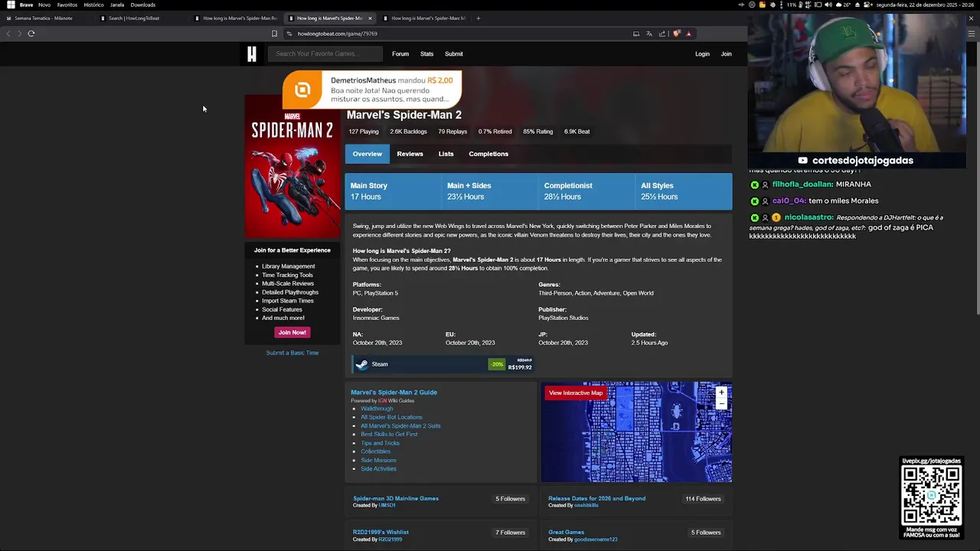Screen dimensions: 980x551
Task: Open the Brave application menu
Action: click(26, 5)
